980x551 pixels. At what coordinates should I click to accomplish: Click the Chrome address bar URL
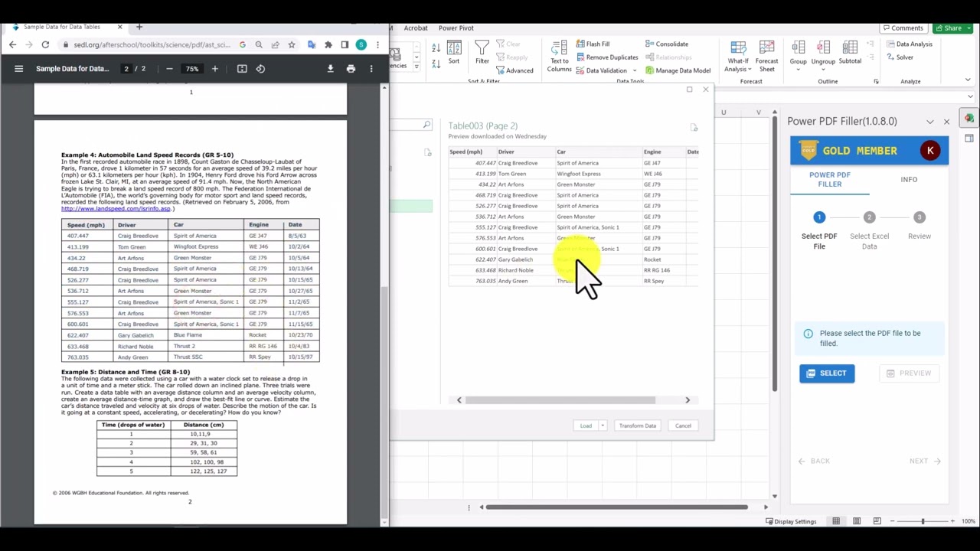coord(152,45)
